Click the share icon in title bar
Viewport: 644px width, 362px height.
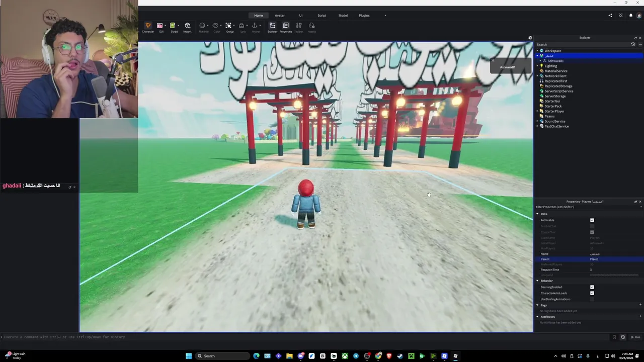[x=610, y=15]
